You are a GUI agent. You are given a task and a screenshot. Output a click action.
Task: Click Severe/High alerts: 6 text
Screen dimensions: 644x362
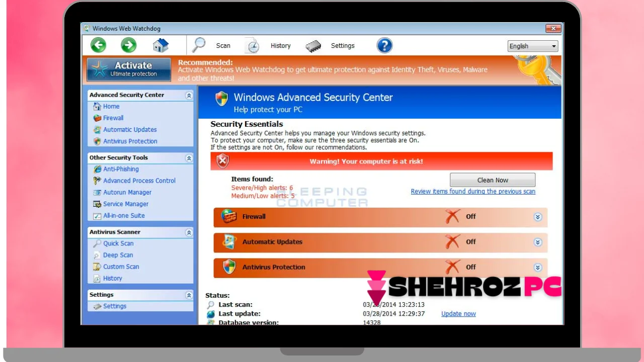262,188
